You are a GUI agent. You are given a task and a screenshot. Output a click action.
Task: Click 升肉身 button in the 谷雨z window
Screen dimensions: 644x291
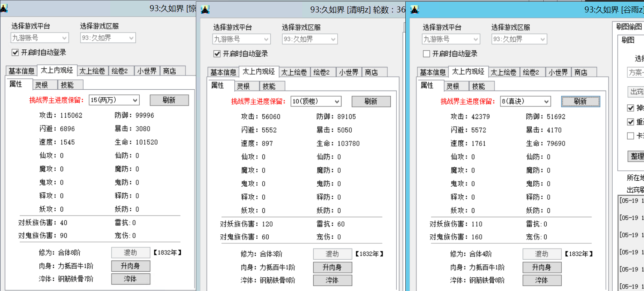542,267
